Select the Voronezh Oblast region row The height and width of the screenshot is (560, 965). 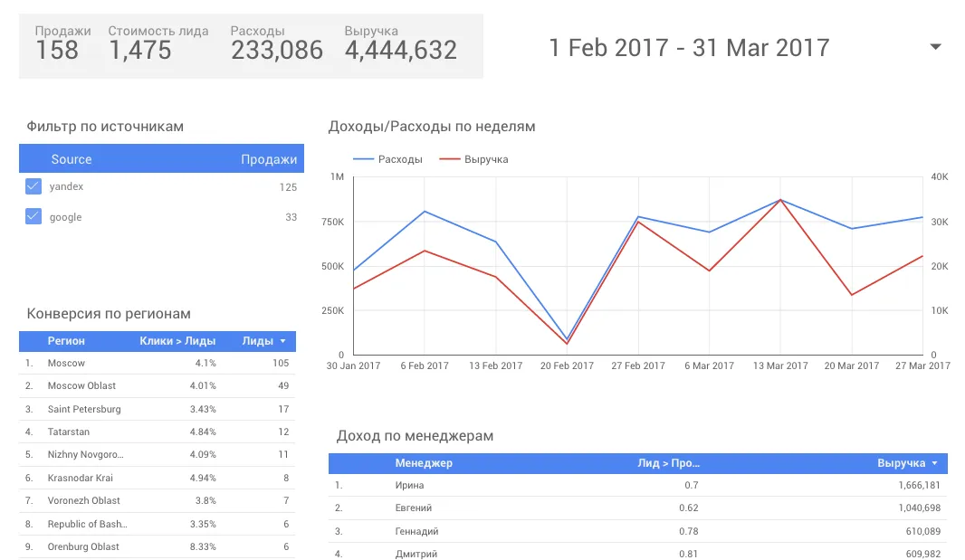click(157, 501)
